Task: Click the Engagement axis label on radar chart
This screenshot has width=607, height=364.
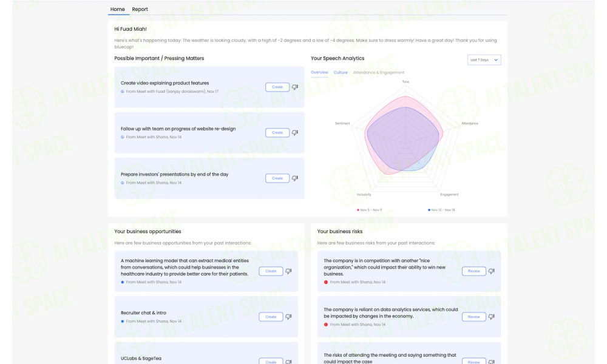Action: [449, 195]
